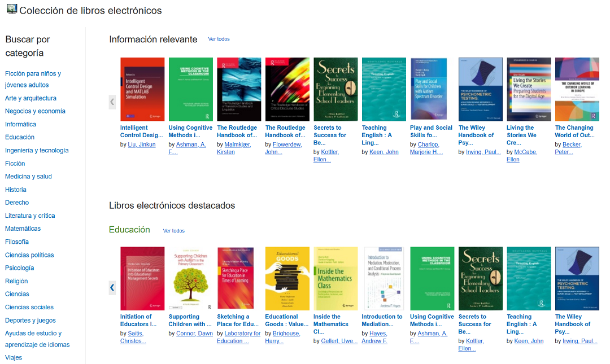Viewport: 610px width, 364px height.
Task: Open Ver todos link beside Educación
Action: (173, 231)
